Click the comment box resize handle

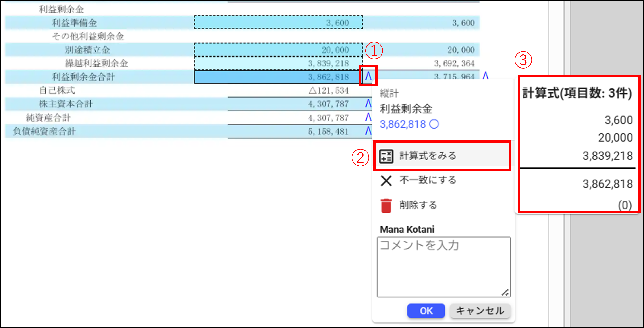pos(505,293)
